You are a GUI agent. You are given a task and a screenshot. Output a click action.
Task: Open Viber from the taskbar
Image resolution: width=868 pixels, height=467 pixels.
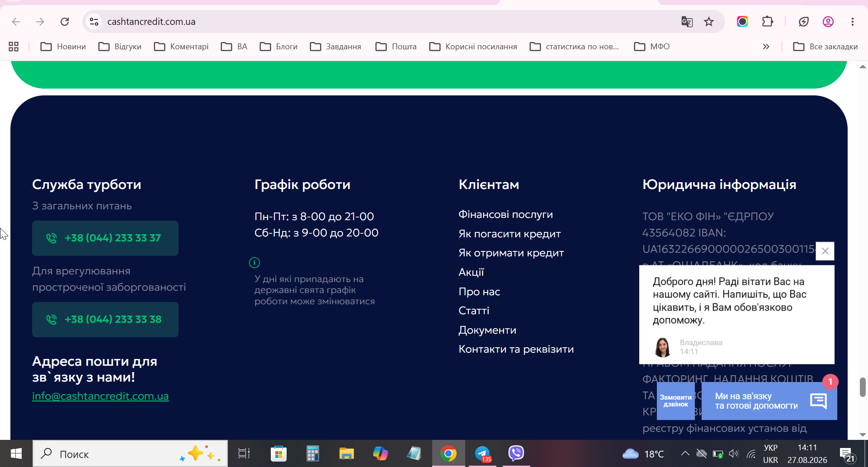click(x=516, y=453)
